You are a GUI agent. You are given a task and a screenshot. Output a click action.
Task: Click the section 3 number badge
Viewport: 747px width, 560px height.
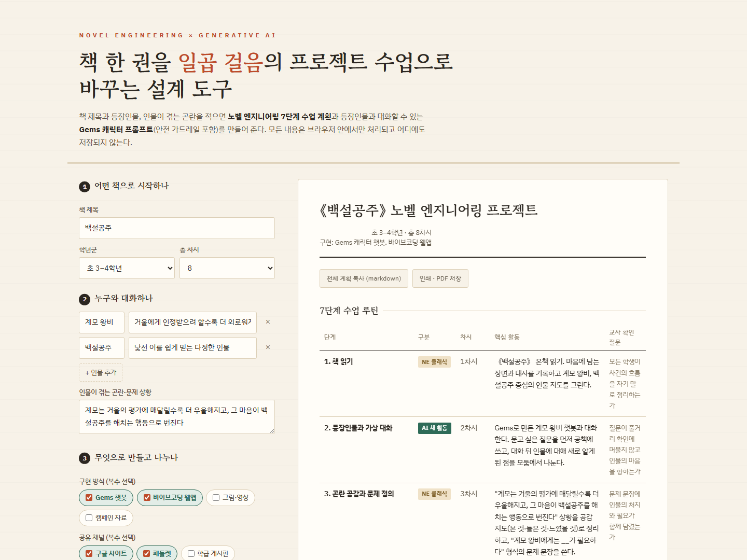85,458
